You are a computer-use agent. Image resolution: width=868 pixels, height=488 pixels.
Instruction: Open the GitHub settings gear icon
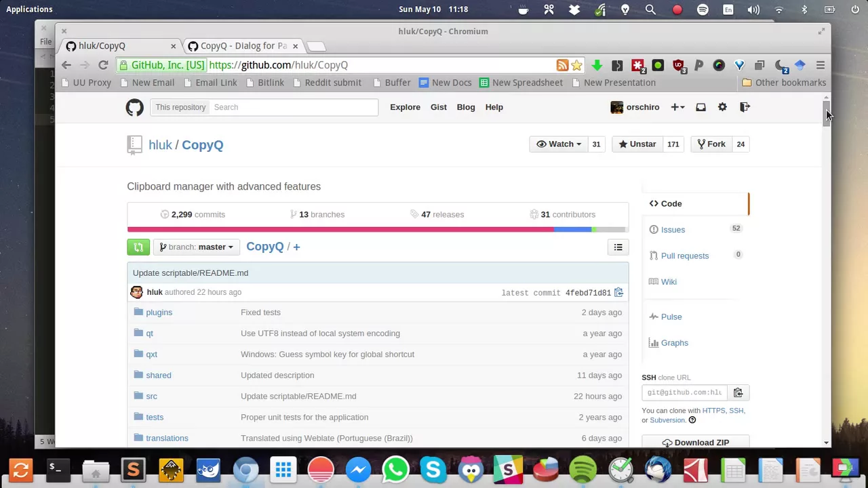722,107
